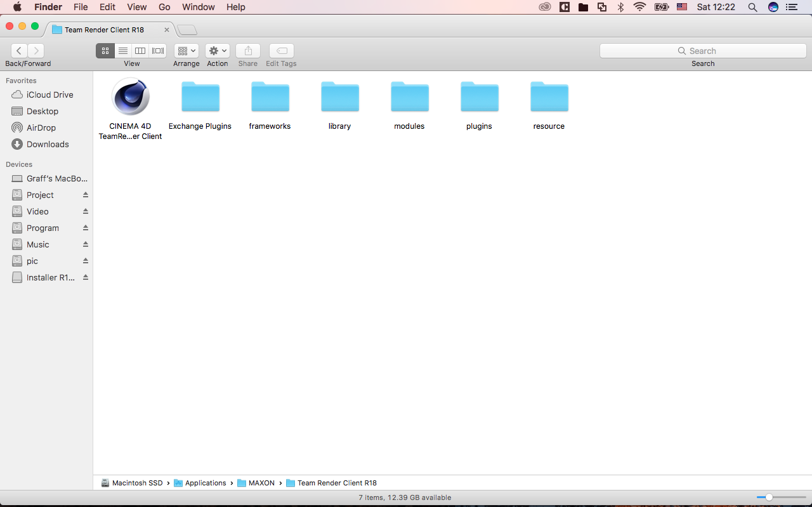
Task: Open the Bluetooth menu bar icon
Action: 621,7
